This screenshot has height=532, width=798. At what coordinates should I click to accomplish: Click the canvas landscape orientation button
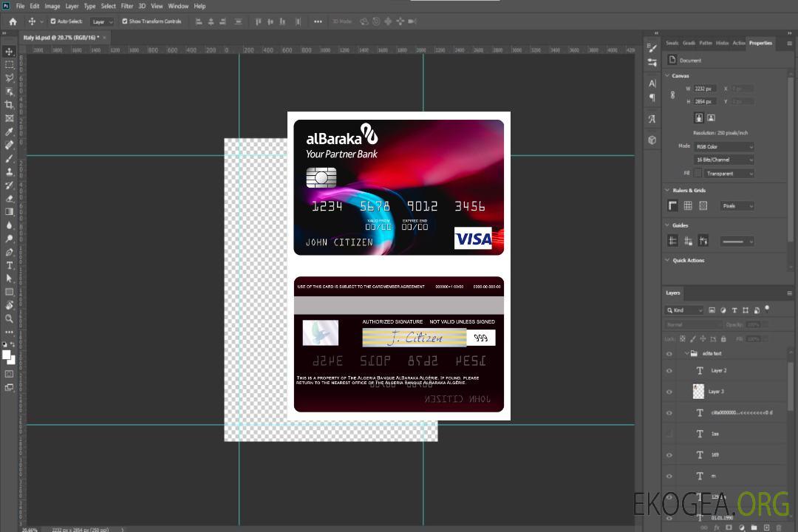pos(711,118)
